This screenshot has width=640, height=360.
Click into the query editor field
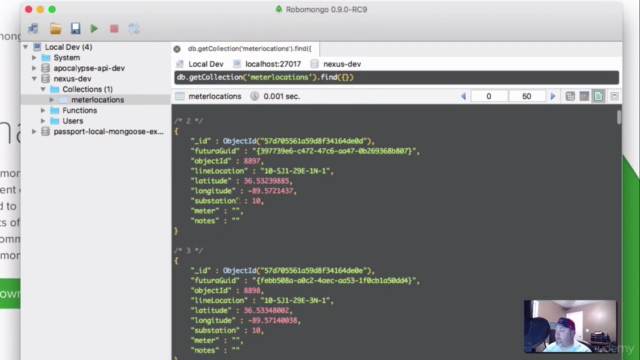pyautogui.click(x=396, y=77)
